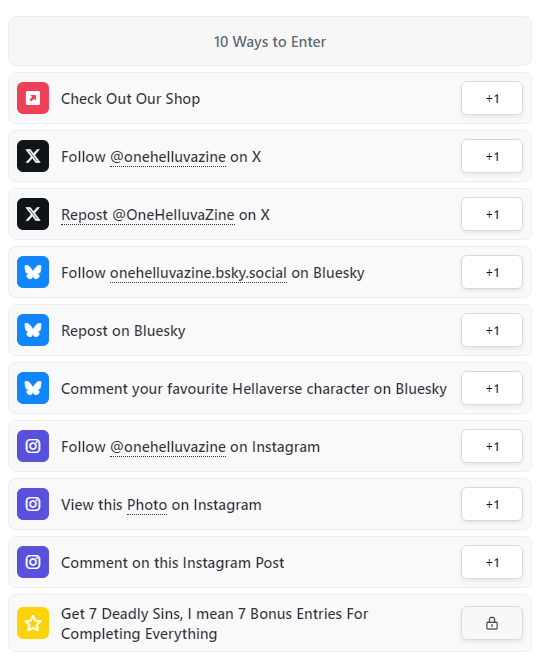The height and width of the screenshot is (658, 540).
Task: Click Bluesky butterfly icon beside Follow onehelluvazine.bsky.social
Action: (x=33, y=272)
